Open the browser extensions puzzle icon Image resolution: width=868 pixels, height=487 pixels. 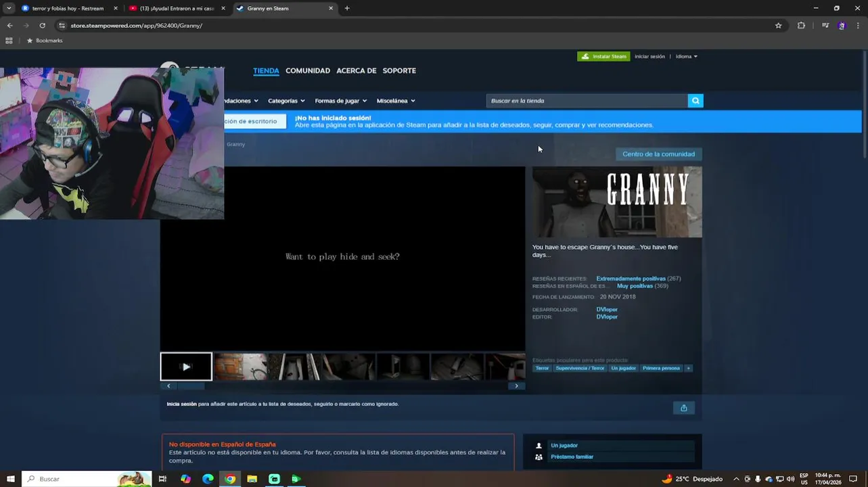tap(801, 26)
